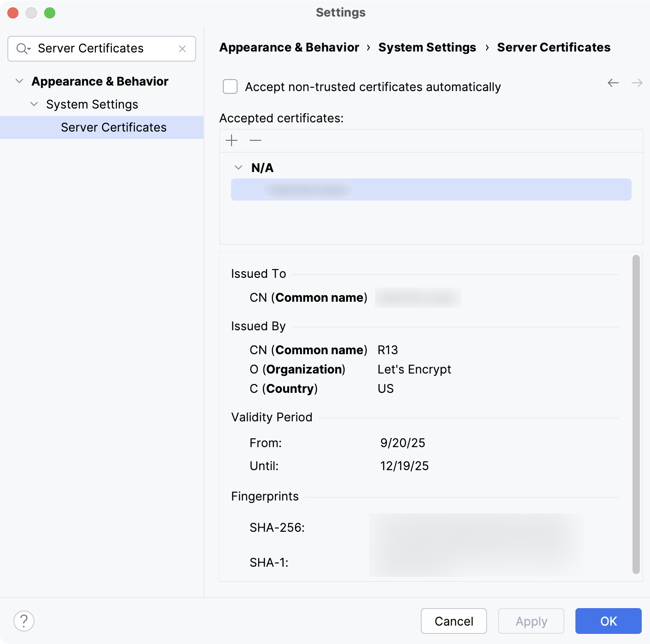Open System Settings from the breadcrumb
The image size is (650, 644).
coord(427,47)
